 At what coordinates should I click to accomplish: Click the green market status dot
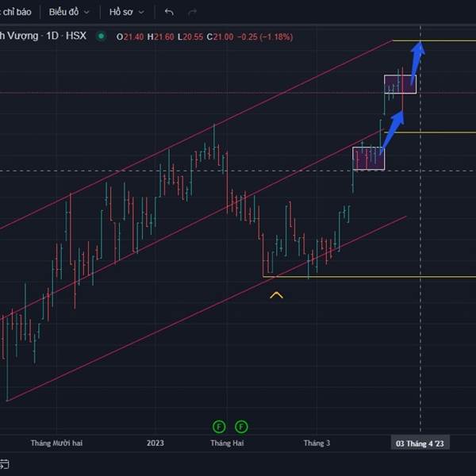pos(101,36)
